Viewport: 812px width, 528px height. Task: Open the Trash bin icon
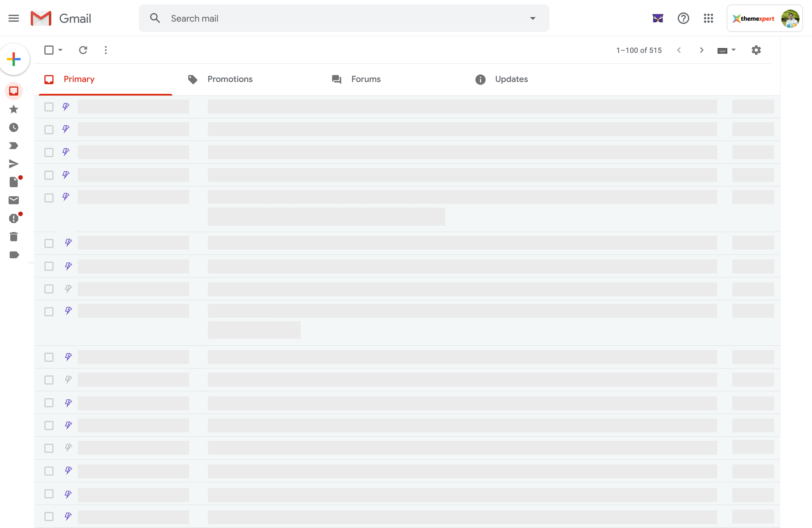point(14,237)
